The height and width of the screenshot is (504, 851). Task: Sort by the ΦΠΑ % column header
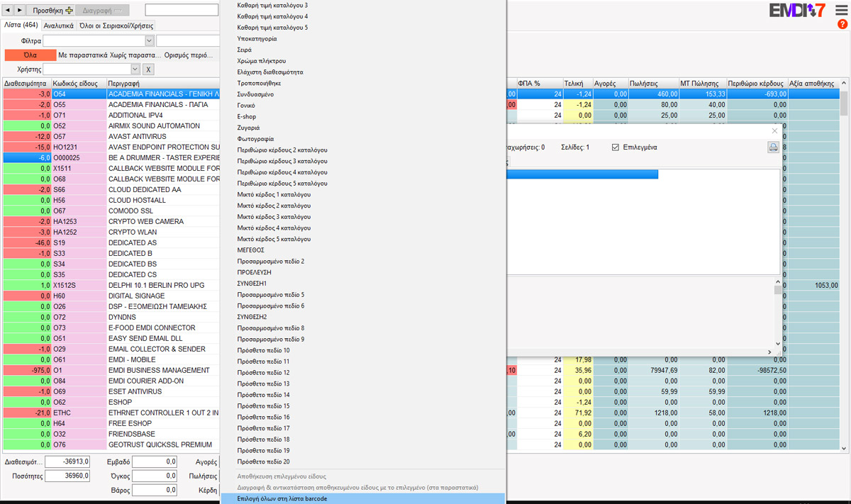click(539, 84)
